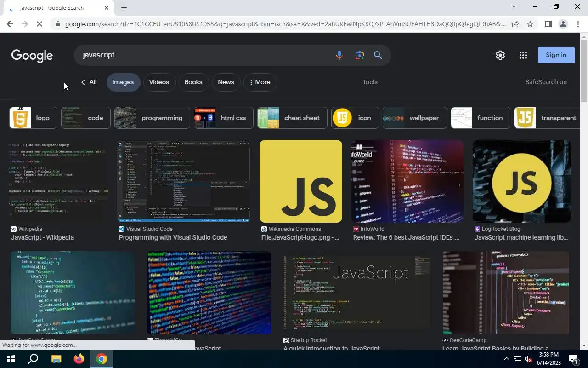This screenshot has height=368, width=588.
Task: Open Chrome tab search chevron
Action: click(x=514, y=7)
